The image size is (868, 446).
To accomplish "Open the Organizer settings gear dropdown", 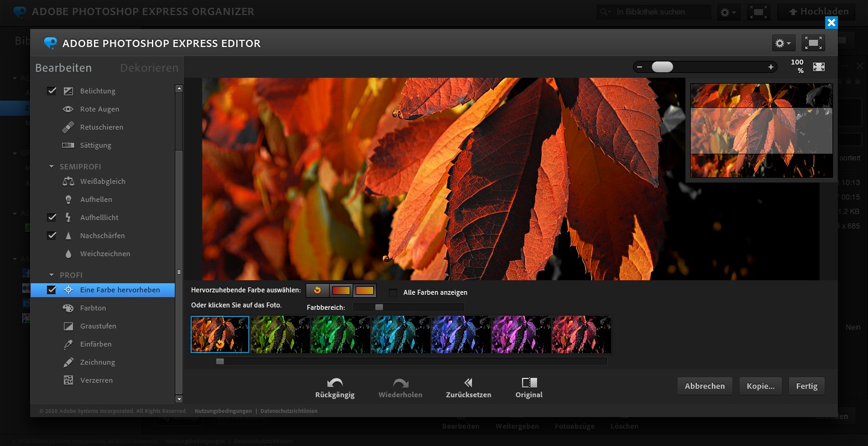I will click(x=728, y=12).
